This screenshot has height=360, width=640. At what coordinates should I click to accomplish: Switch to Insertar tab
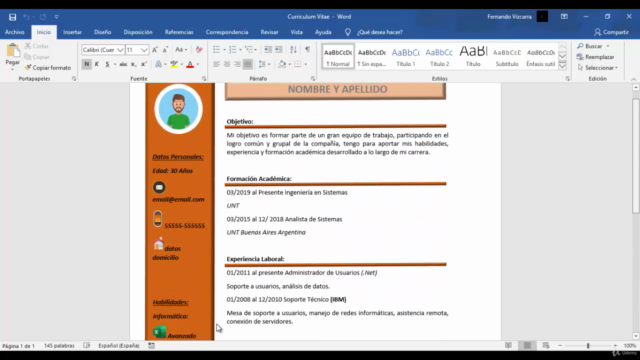(x=72, y=32)
